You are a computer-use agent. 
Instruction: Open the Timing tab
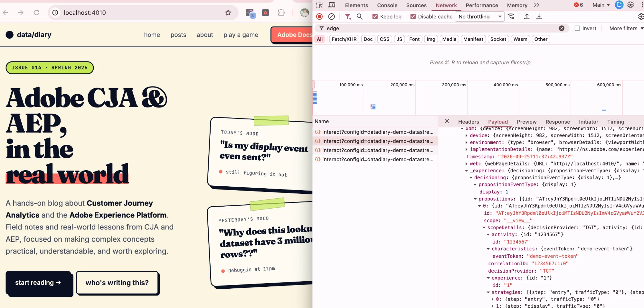[x=616, y=122]
